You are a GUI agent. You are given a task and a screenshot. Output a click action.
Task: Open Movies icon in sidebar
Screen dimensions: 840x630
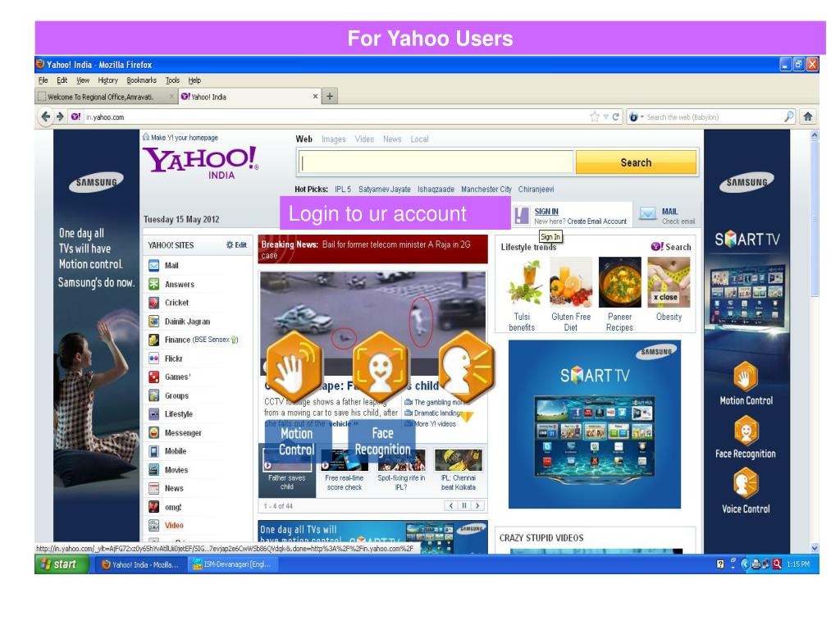point(153,470)
